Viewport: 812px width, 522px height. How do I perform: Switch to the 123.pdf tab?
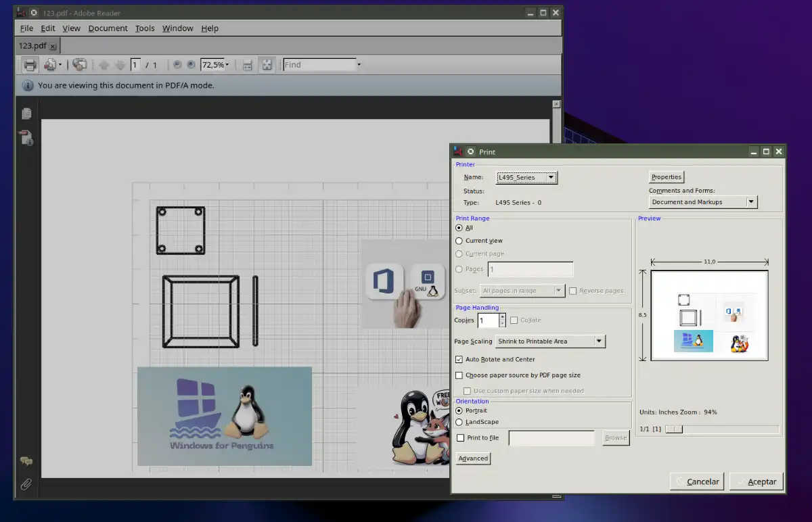click(32, 46)
